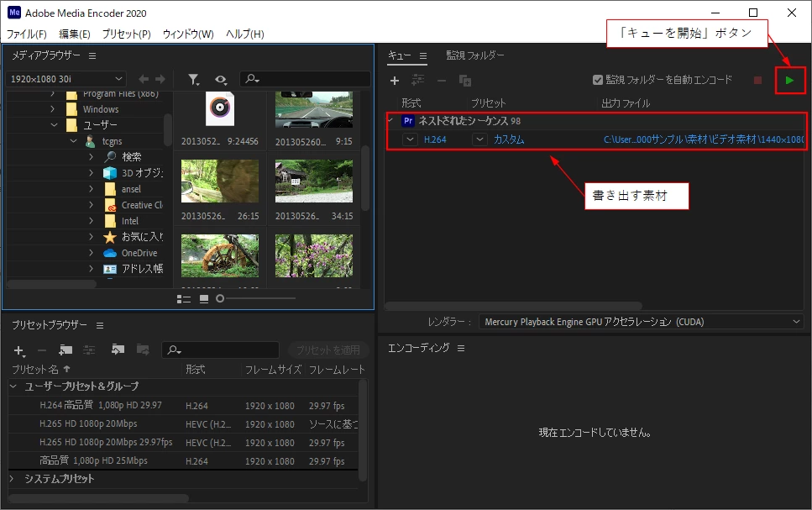The width and height of the screenshot is (812, 510).
Task: Switch to the 監視フォルダー tab
Action: [475, 55]
